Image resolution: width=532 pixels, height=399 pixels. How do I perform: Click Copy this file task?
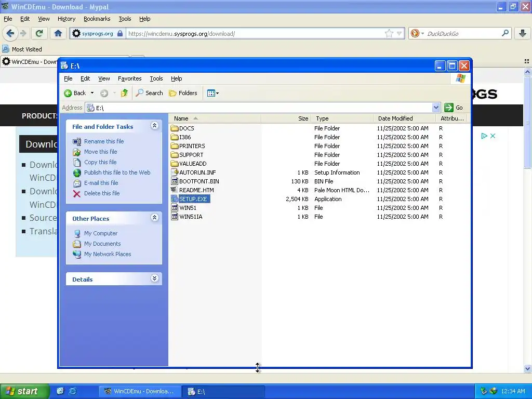(x=100, y=162)
